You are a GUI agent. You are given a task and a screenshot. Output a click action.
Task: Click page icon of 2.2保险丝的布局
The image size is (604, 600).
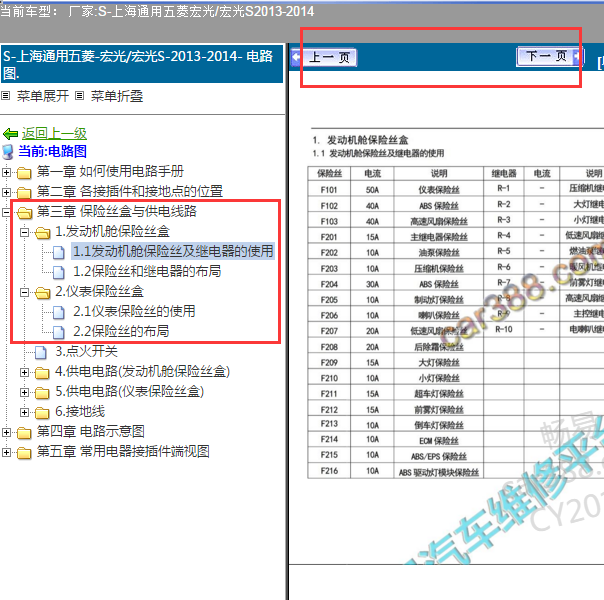59,332
